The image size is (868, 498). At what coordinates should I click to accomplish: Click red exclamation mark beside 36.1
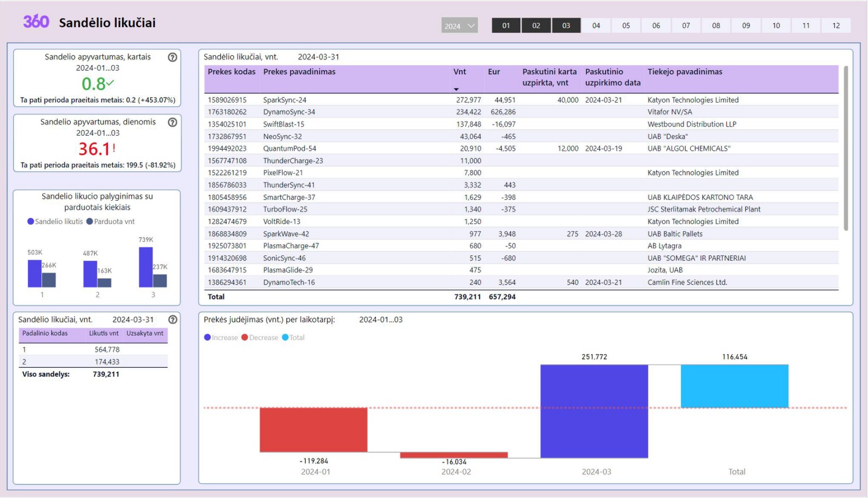click(114, 148)
